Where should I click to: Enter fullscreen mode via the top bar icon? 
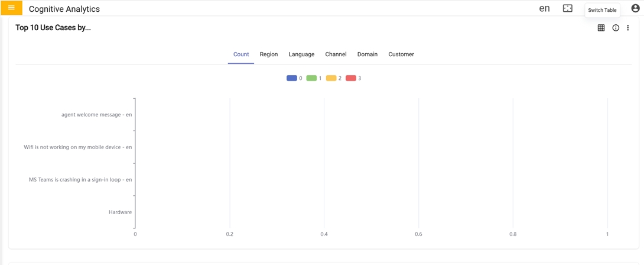[567, 8]
